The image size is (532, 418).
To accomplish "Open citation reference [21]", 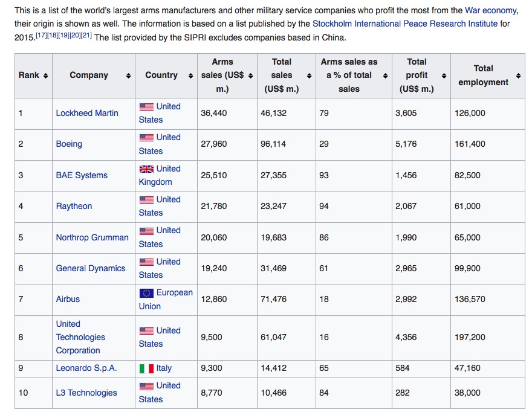I will coord(86,35).
